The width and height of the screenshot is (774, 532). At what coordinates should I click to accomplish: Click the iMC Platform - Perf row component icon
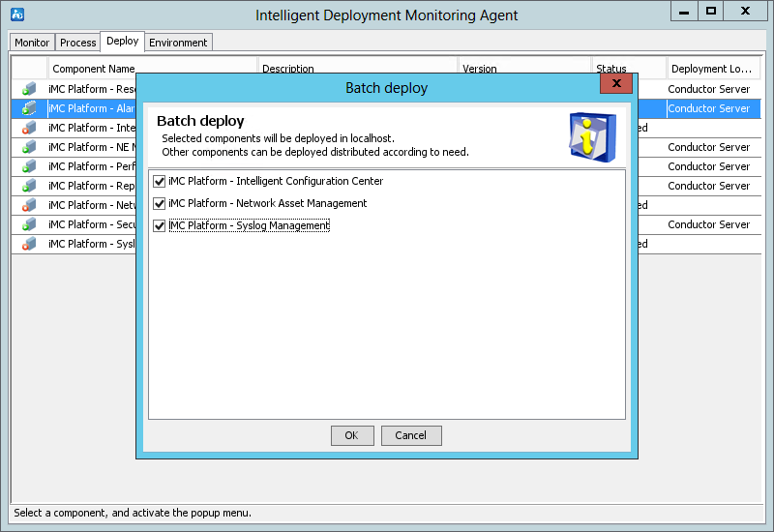coord(29,166)
